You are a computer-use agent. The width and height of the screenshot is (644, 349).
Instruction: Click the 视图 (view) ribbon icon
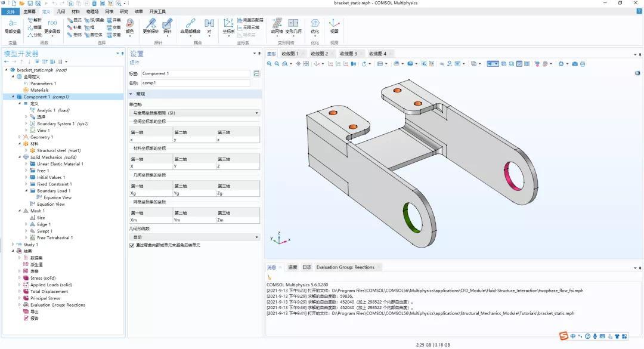tap(335, 26)
